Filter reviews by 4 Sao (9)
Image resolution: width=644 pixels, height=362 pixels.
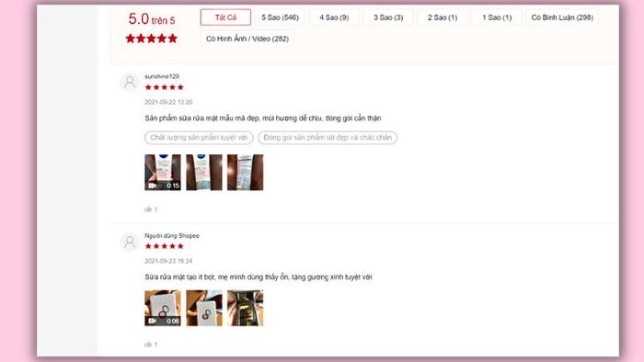(334, 17)
